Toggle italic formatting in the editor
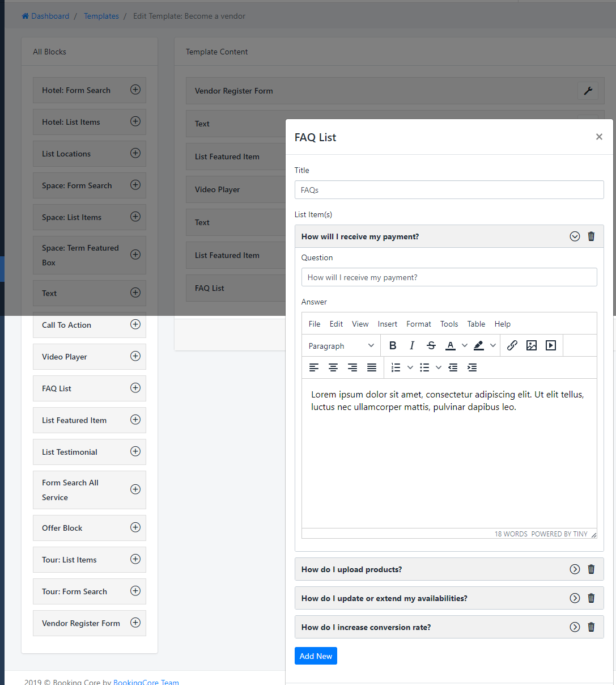 pyautogui.click(x=412, y=345)
